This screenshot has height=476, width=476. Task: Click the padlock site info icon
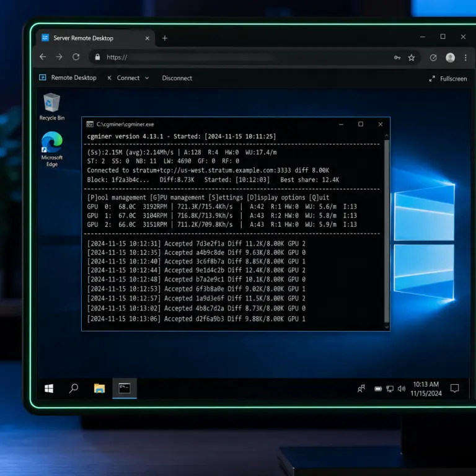(x=97, y=57)
